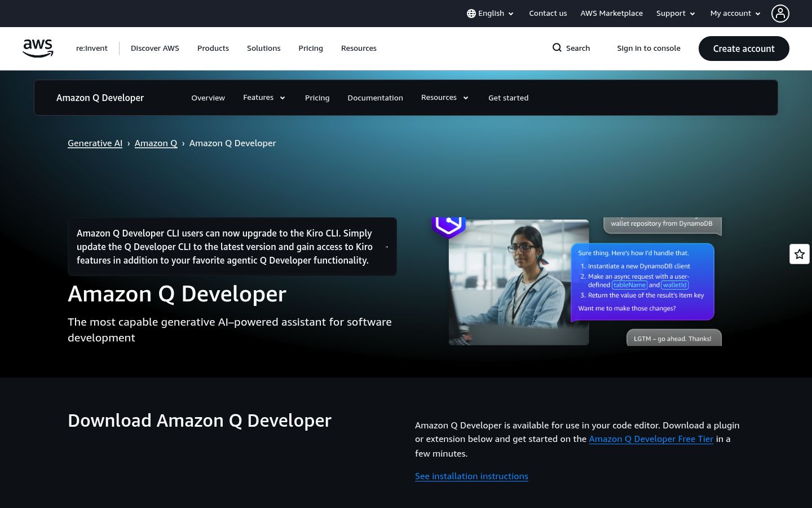Image resolution: width=812 pixels, height=508 pixels.
Task: Go to the Documentation tab
Action: (376, 98)
